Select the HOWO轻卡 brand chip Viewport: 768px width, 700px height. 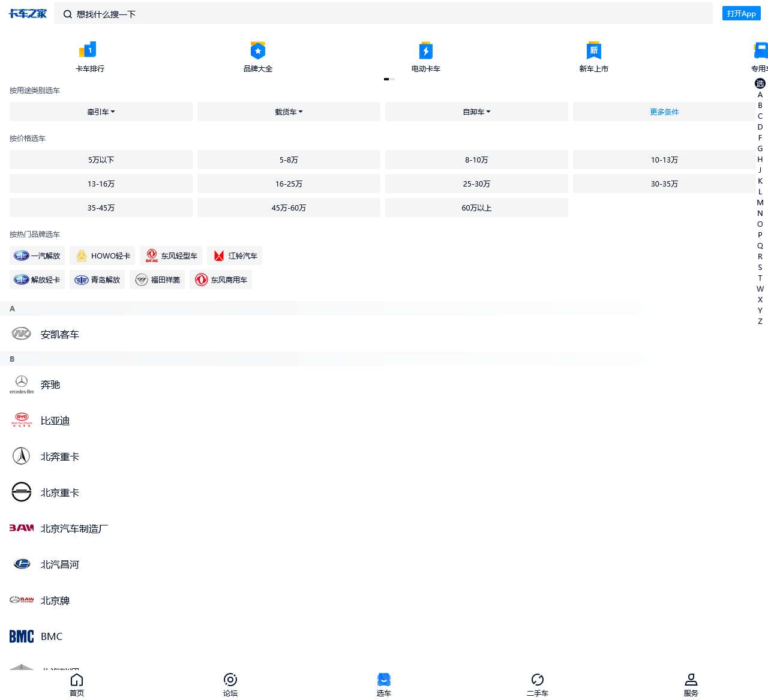(x=102, y=256)
